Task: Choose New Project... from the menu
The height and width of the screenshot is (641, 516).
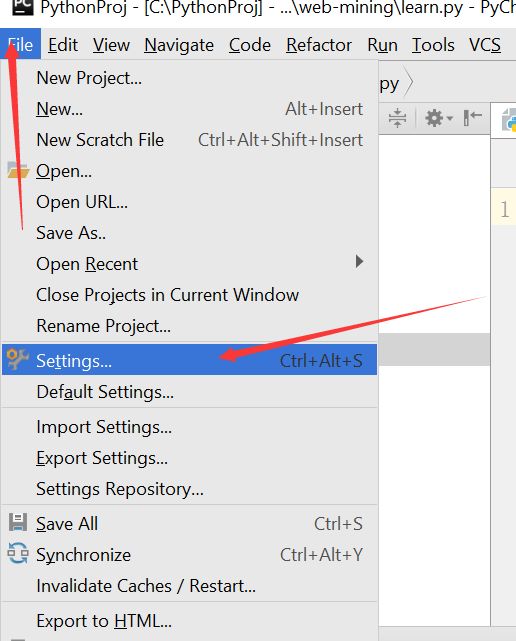Action: (89, 78)
